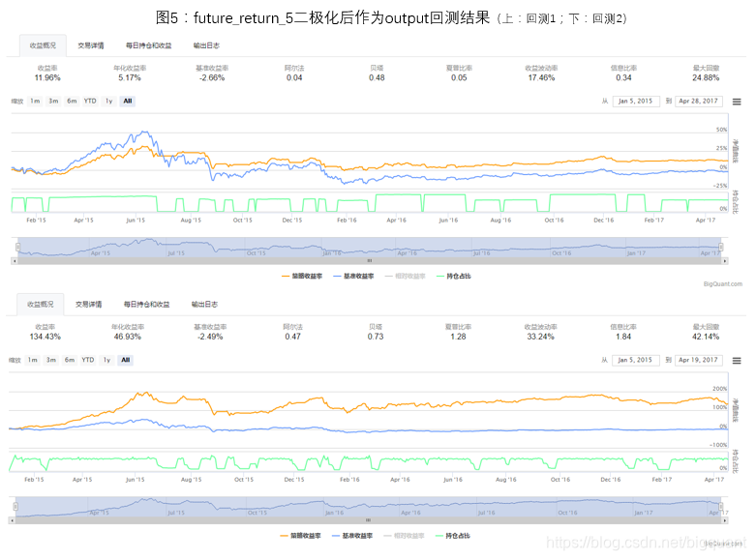The image size is (756, 560).
Task: Click the 134.43% return value
Action: tap(45, 337)
